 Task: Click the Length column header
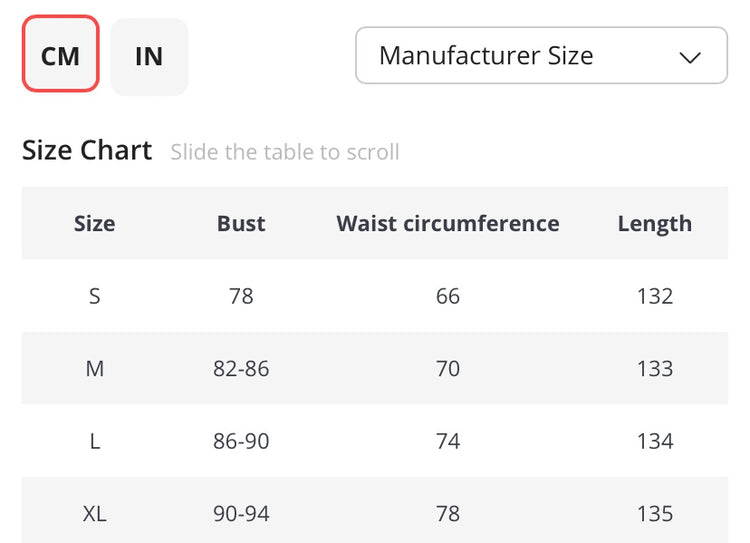pos(654,223)
